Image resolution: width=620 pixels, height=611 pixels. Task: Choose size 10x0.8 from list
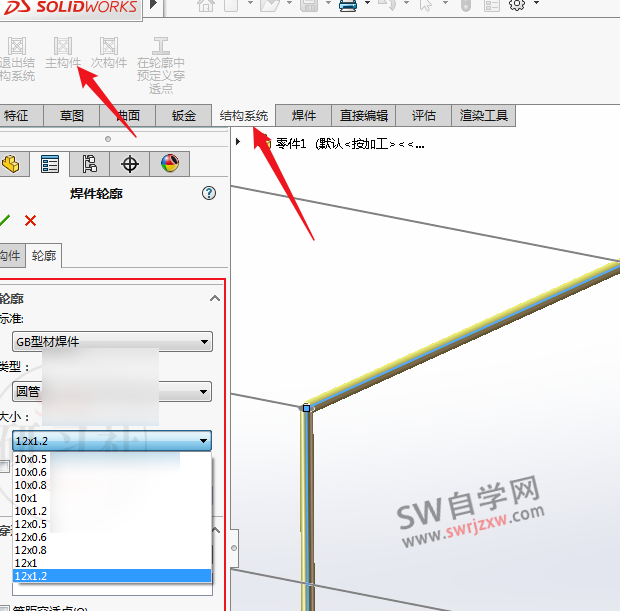112,485
